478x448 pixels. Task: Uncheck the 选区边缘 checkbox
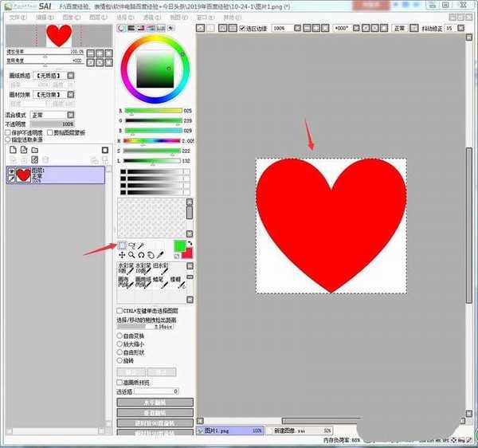(243, 28)
